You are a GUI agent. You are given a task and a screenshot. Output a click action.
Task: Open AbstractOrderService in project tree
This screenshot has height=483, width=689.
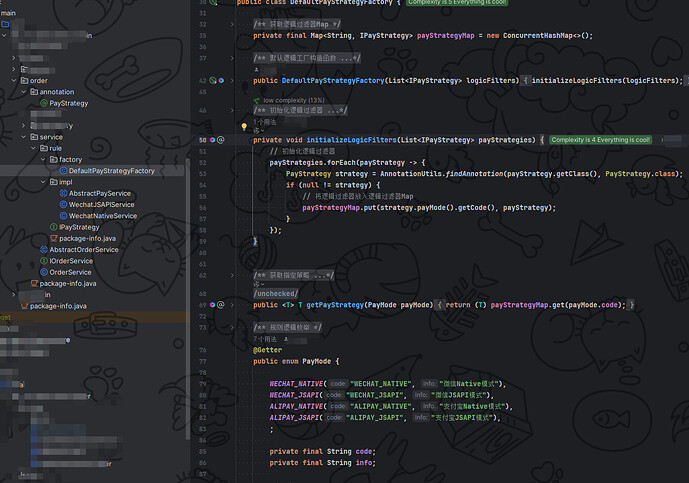tap(84, 250)
